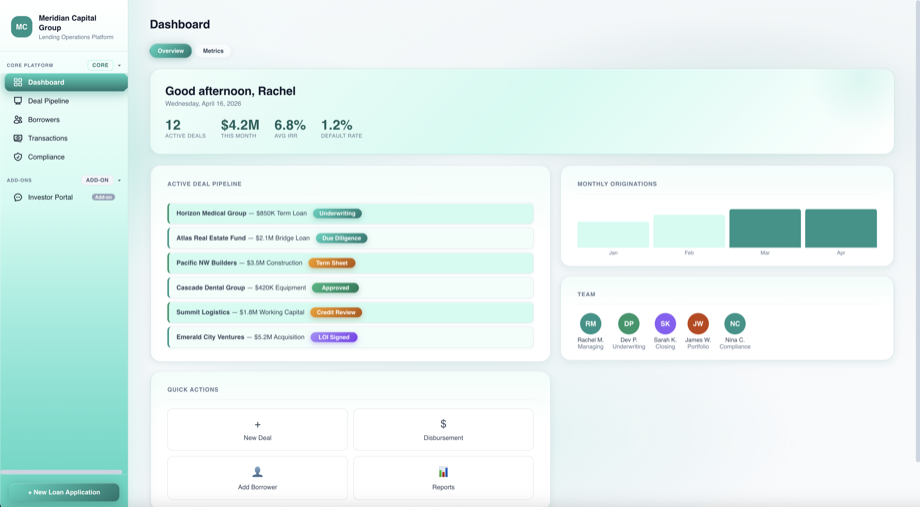The width and height of the screenshot is (920, 507).
Task: Click the Approved status badge
Action: tap(335, 288)
